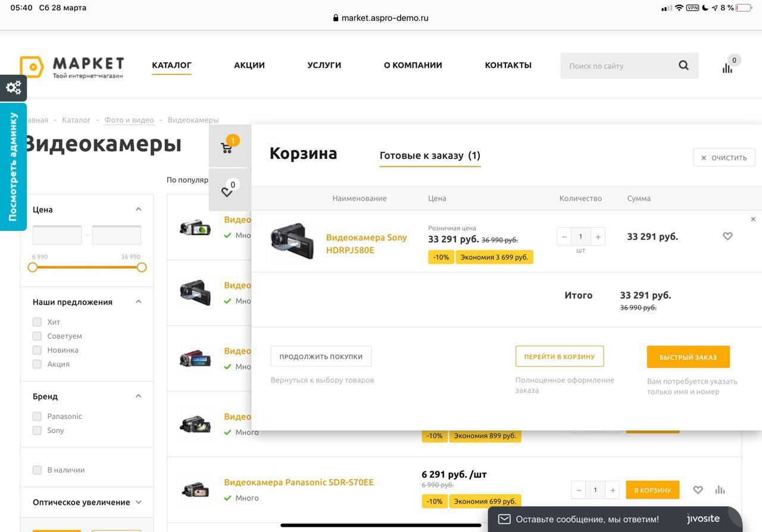Add Sony HDRPJ580E to favorites in cart
This screenshot has height=532, width=762.
tap(727, 236)
